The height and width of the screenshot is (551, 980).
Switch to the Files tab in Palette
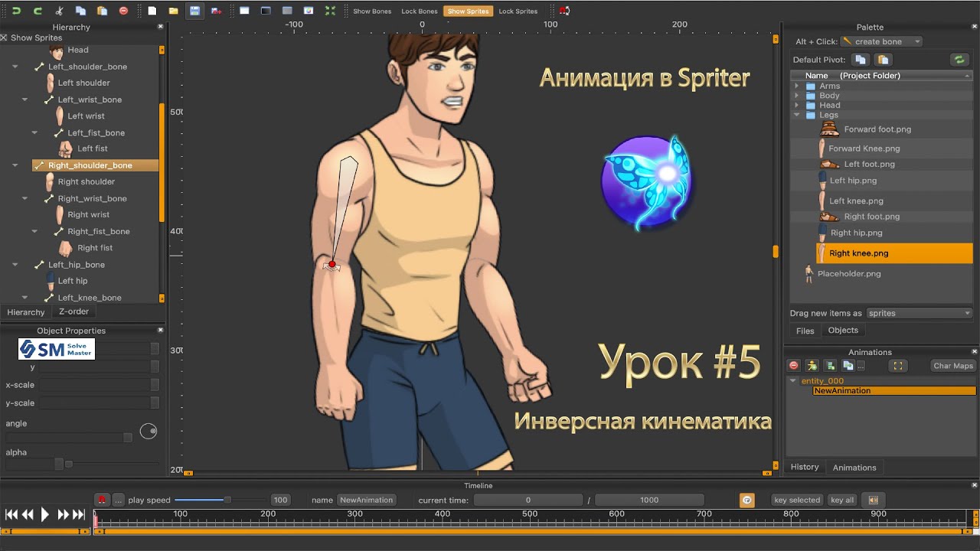(x=805, y=331)
